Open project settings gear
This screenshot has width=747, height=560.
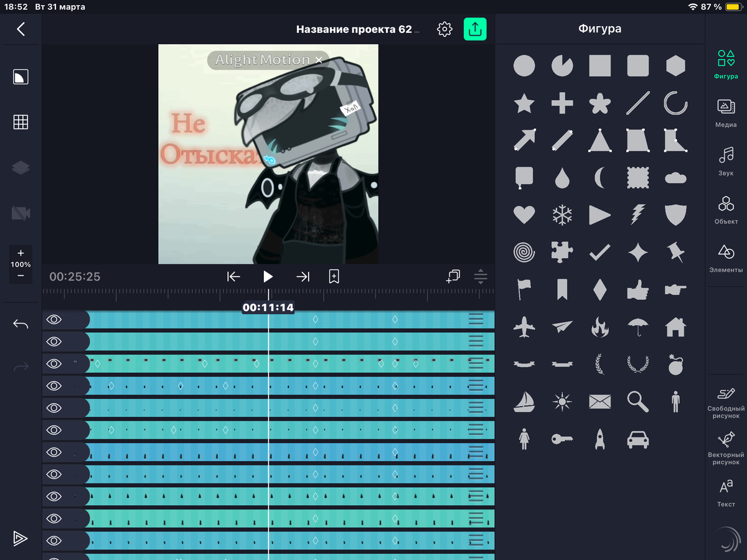444,29
